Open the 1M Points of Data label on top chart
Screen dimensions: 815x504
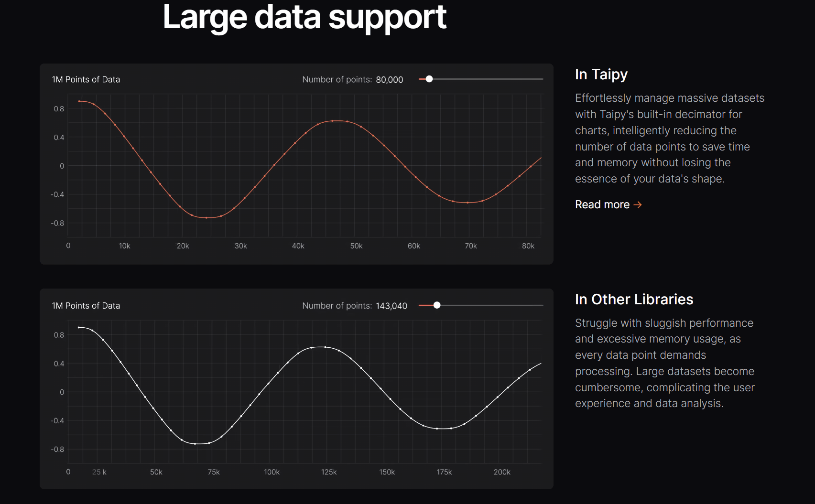(86, 79)
